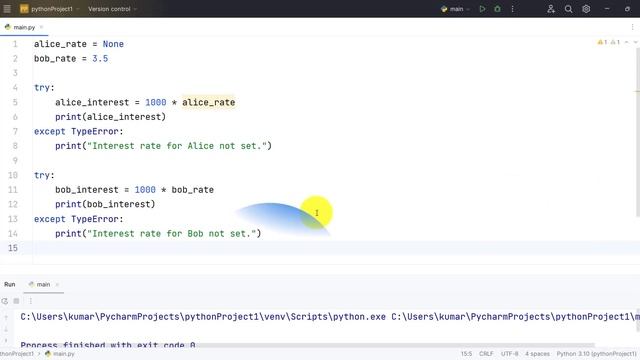This screenshot has width=640, height=360.
Task: Open the Code With Me user icon
Action: click(551, 9)
